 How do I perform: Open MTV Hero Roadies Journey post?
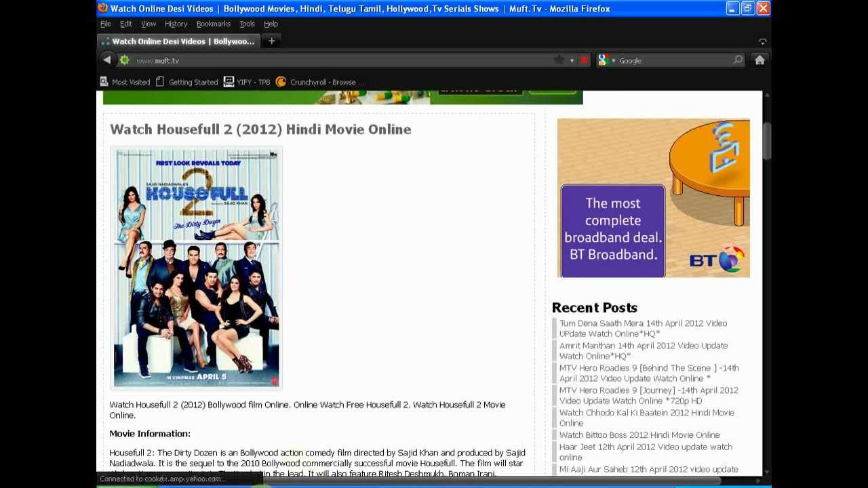649,395
